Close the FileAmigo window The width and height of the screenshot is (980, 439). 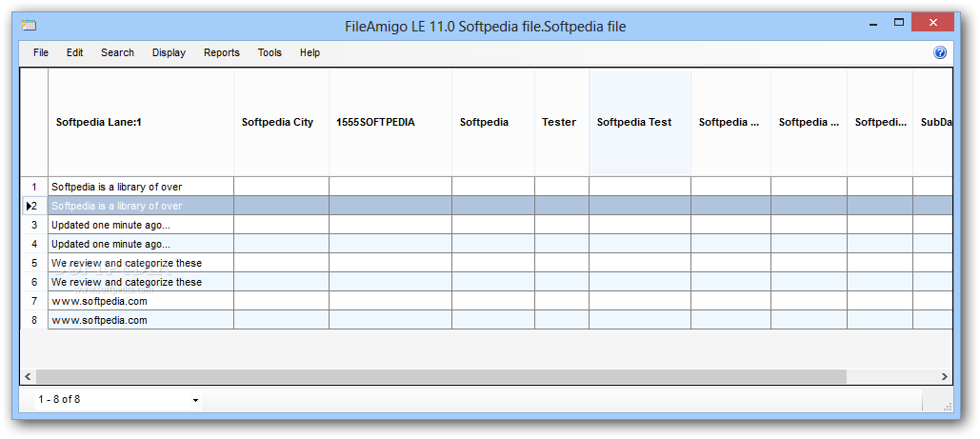click(x=932, y=23)
